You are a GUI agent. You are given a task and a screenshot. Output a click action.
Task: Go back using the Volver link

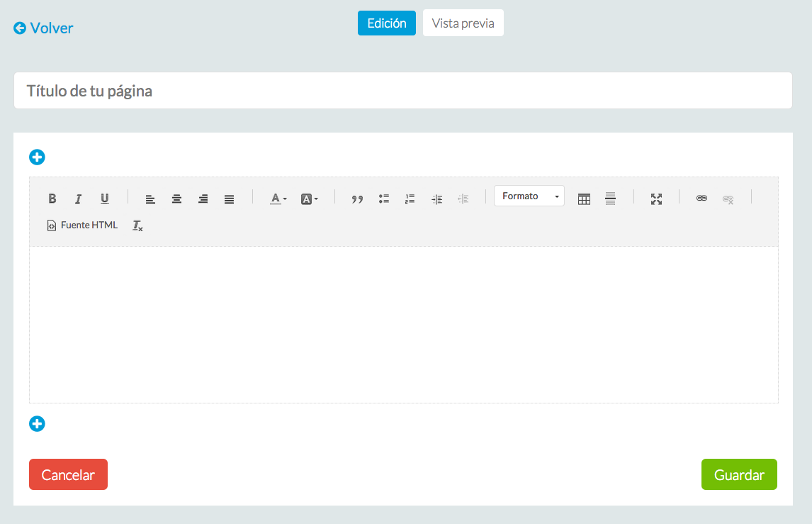tap(43, 28)
